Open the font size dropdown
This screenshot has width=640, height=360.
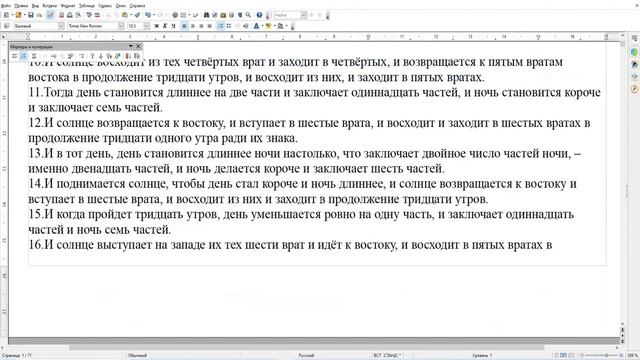click(147, 26)
